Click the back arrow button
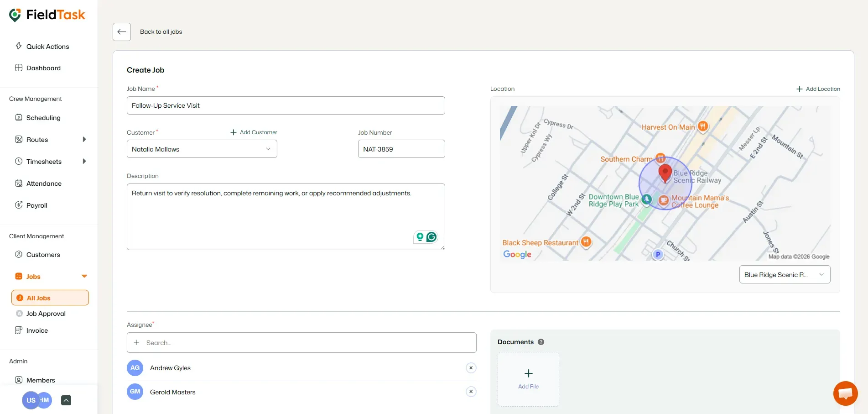The width and height of the screenshot is (868, 414). pyautogui.click(x=122, y=32)
